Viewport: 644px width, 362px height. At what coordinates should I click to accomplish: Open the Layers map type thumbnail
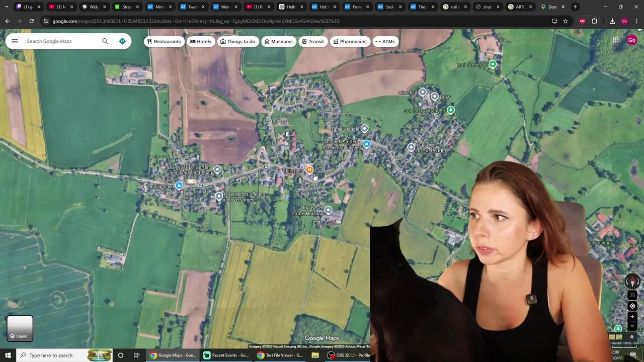[20, 328]
